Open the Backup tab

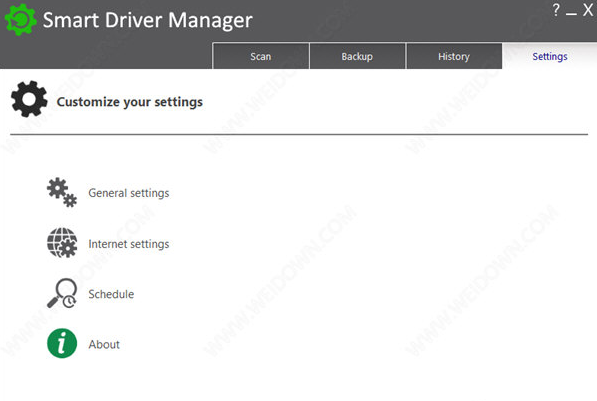357,56
